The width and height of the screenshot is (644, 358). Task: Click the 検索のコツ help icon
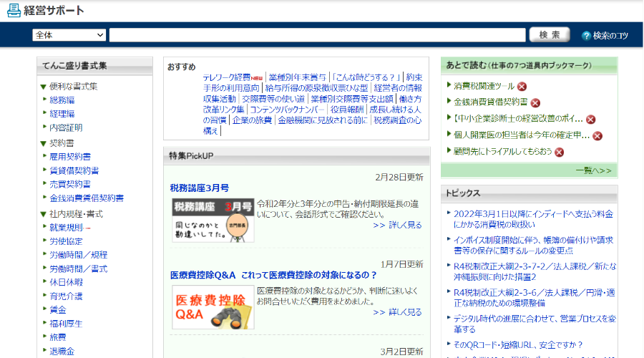pos(586,35)
